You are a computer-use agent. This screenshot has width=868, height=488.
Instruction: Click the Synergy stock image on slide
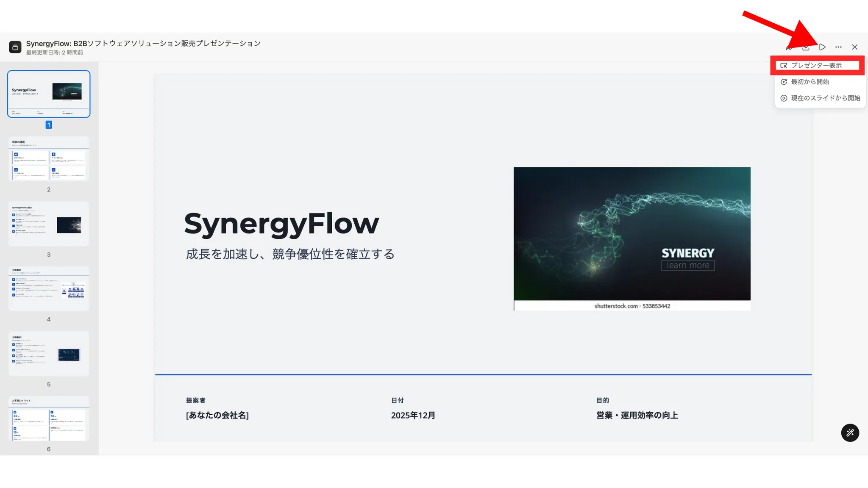click(632, 234)
